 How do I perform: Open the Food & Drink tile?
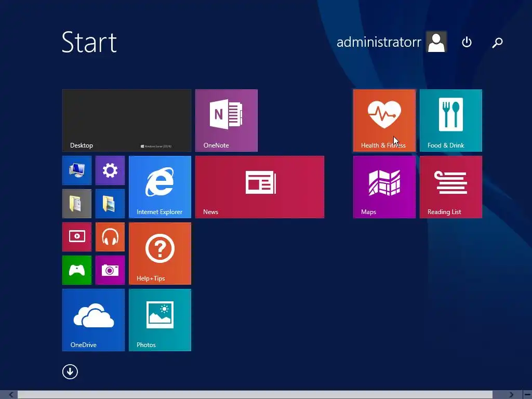(450, 121)
